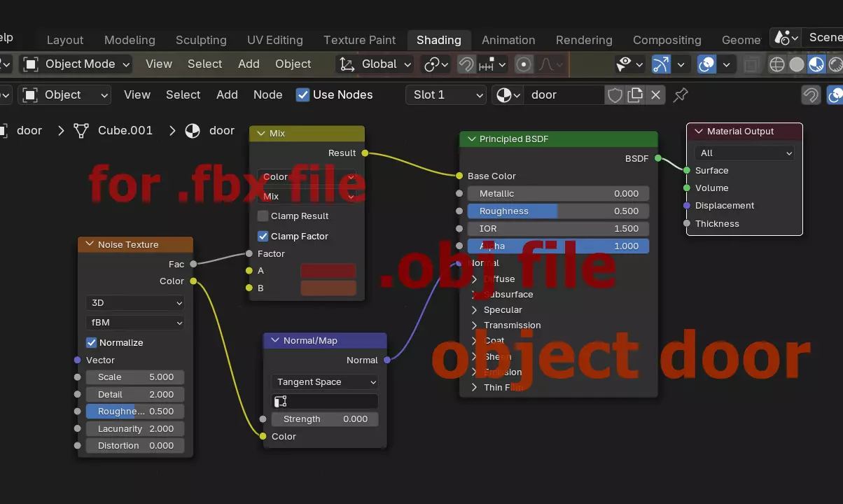Screen dimensions: 843x504
Task: Open the Object menu in 3D viewport header
Action: click(293, 64)
